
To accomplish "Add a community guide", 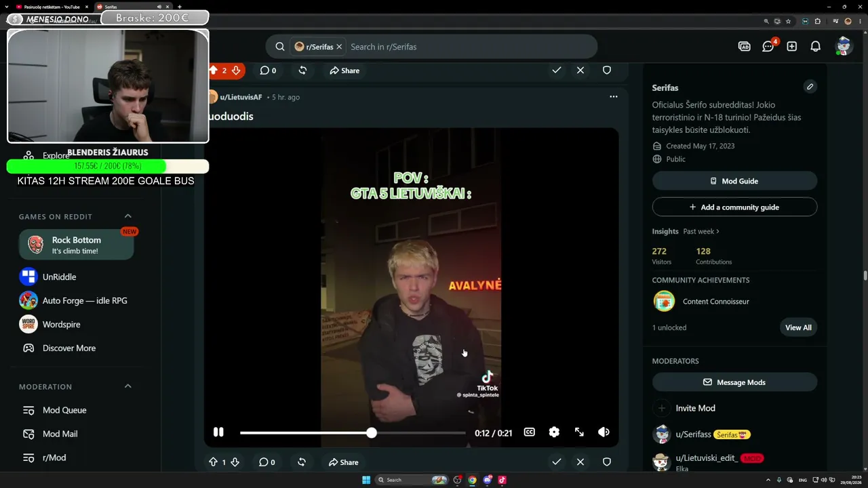I will pyautogui.click(x=734, y=207).
